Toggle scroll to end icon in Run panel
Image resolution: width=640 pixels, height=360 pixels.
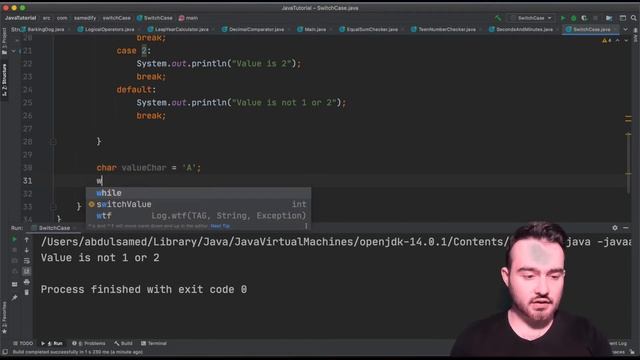tap(27, 271)
